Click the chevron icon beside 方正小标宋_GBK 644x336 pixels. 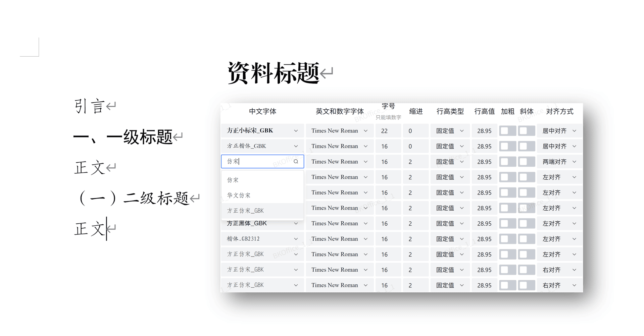(296, 131)
